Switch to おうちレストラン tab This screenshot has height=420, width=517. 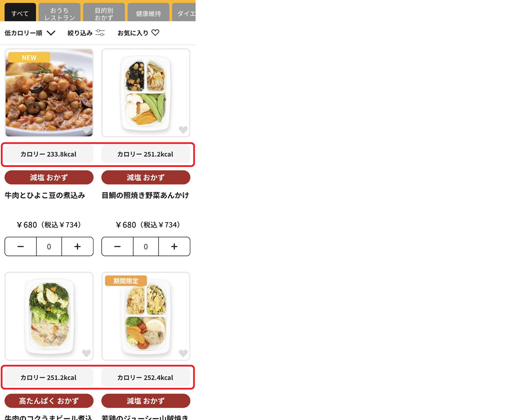coord(59,12)
